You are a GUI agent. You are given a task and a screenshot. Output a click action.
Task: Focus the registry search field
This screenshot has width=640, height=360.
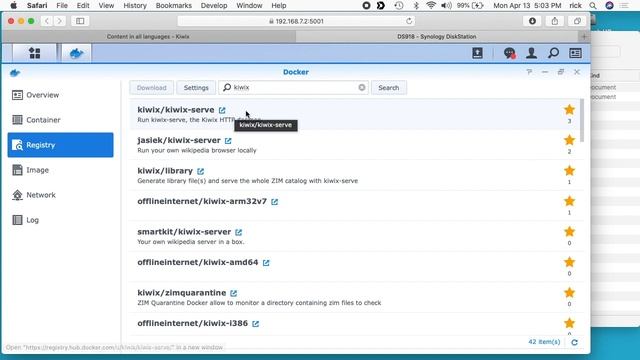pos(294,87)
